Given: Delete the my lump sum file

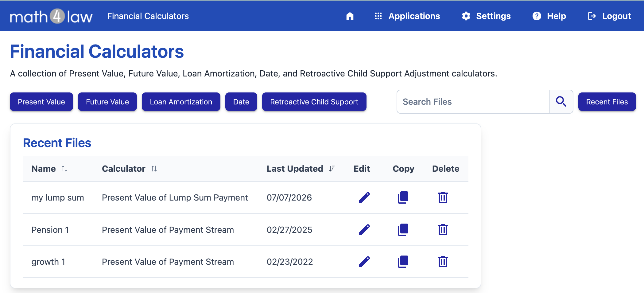Looking at the screenshot, I should point(443,197).
